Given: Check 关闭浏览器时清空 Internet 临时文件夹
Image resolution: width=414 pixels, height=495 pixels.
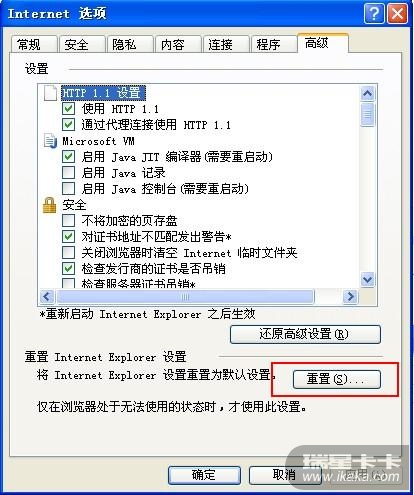Looking at the screenshot, I should (x=68, y=252).
